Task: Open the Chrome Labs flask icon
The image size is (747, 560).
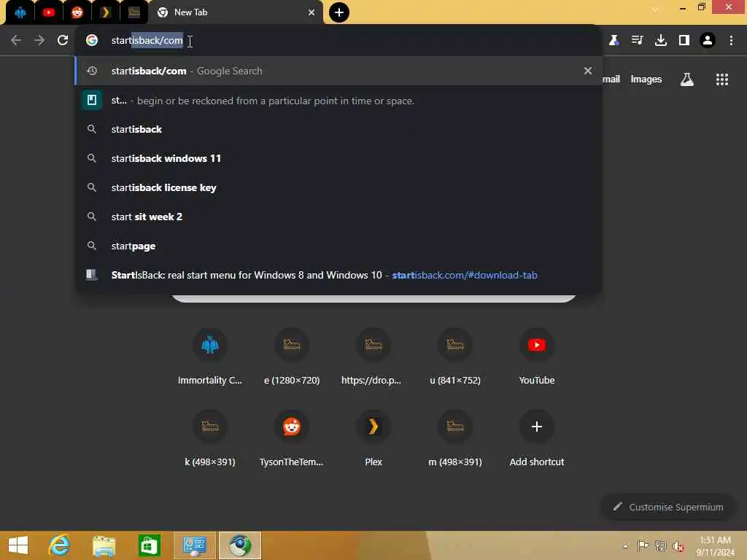Action: [614, 41]
